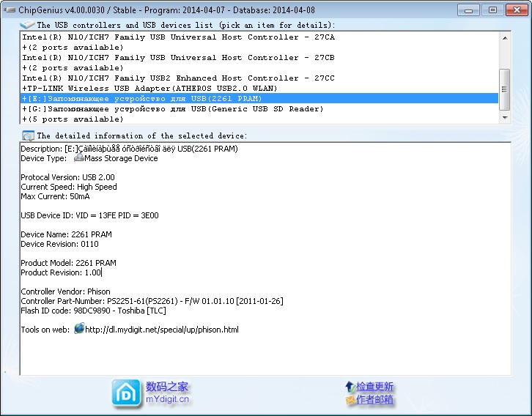Click the USB Device ID VID/PID line
532x416 pixels.
tap(89, 215)
